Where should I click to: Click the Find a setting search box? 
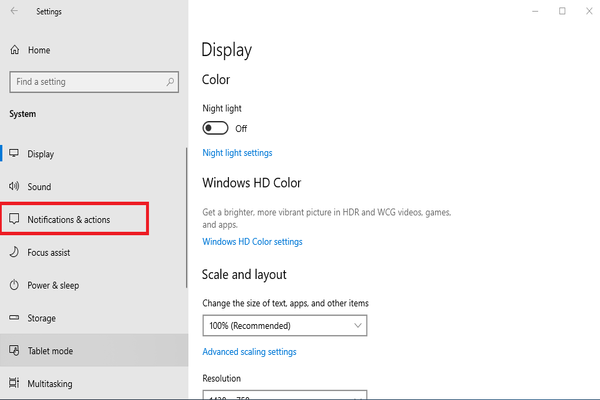[x=94, y=82]
